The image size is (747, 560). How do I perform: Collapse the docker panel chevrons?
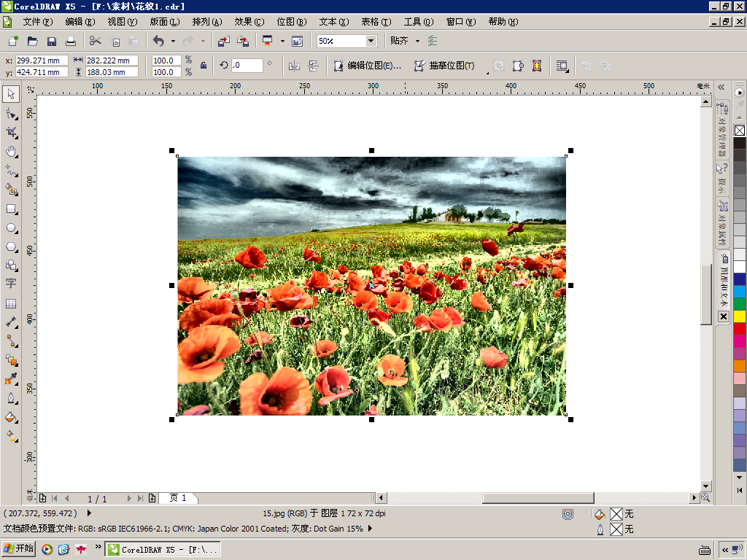pyautogui.click(x=721, y=87)
